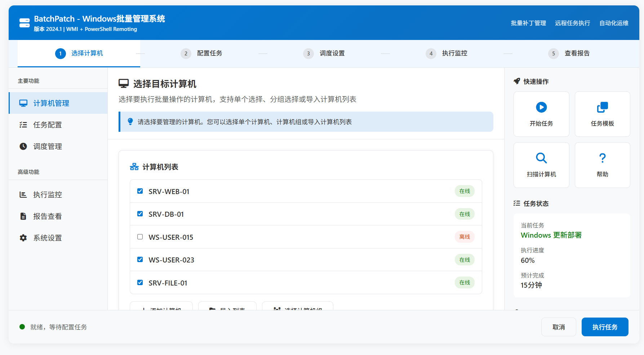Click the 任务模板 quick action label

(x=603, y=123)
